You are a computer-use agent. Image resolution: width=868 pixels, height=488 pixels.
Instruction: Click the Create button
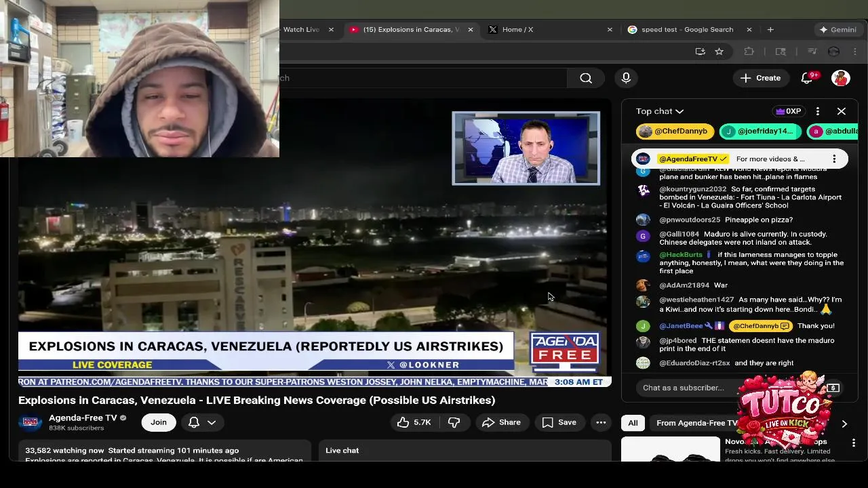(760, 78)
